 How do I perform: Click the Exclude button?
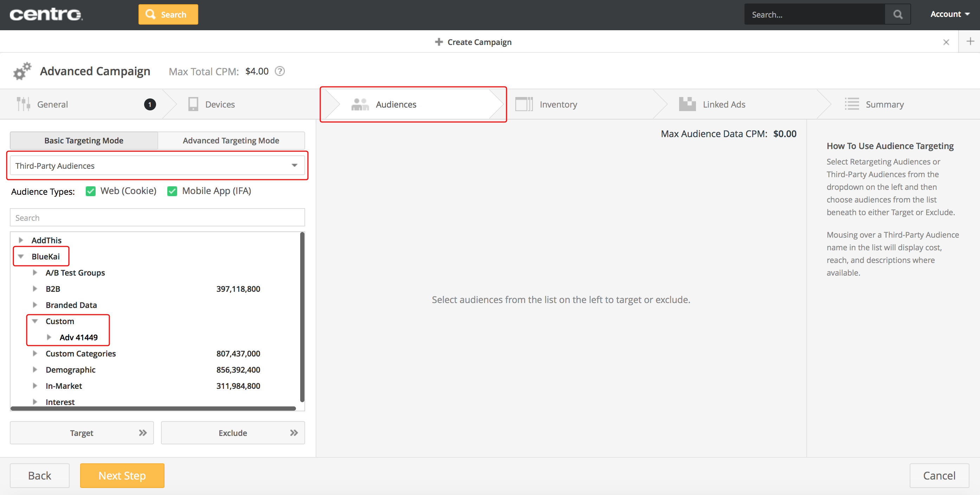pos(233,433)
